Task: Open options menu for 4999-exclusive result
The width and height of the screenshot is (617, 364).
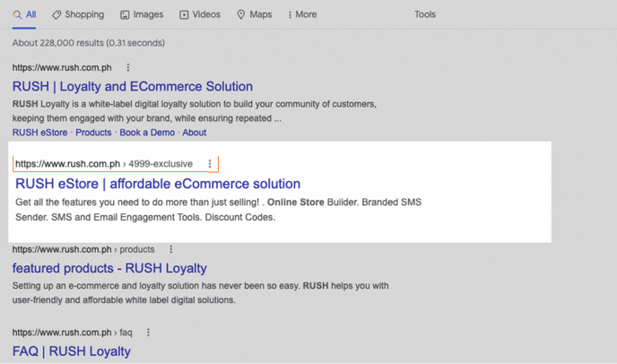Action: point(210,164)
